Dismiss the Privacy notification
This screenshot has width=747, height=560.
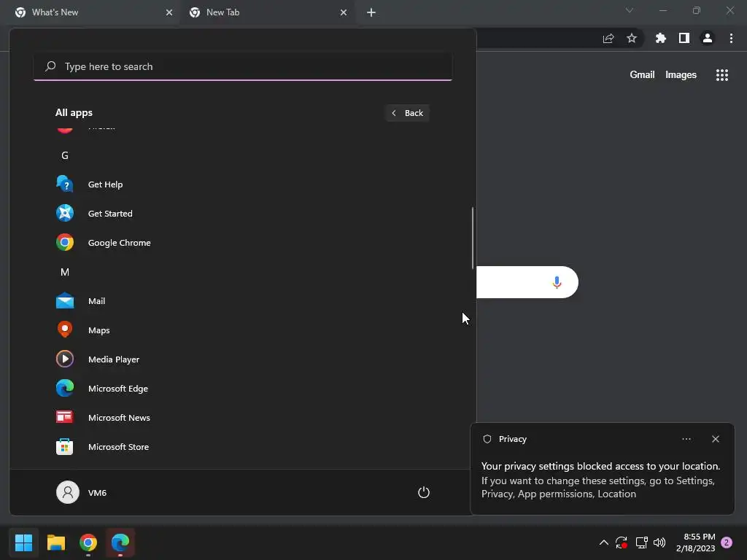click(716, 439)
